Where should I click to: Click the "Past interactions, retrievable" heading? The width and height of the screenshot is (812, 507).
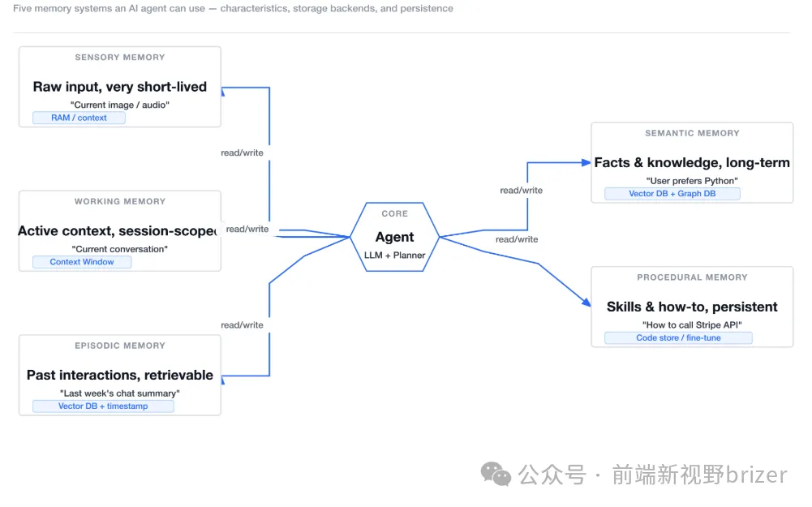tap(120, 375)
